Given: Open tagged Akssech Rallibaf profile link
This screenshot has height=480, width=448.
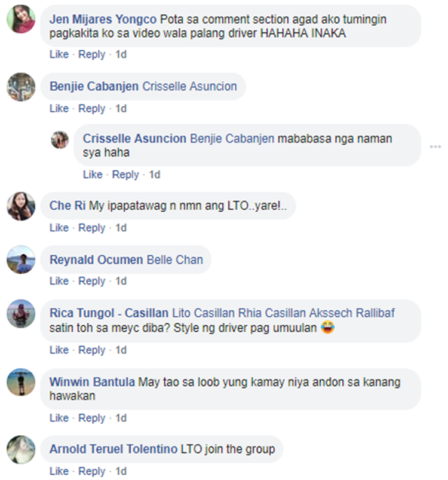Looking at the screenshot, I should click(352, 313).
